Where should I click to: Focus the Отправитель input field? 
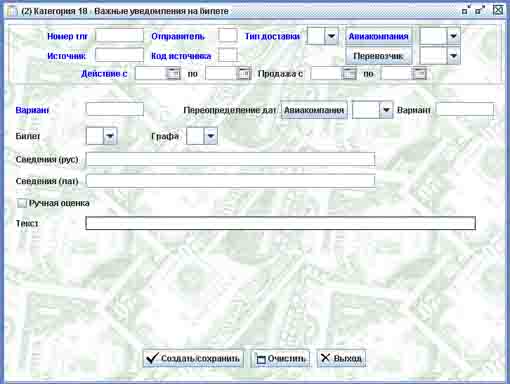click(x=228, y=36)
